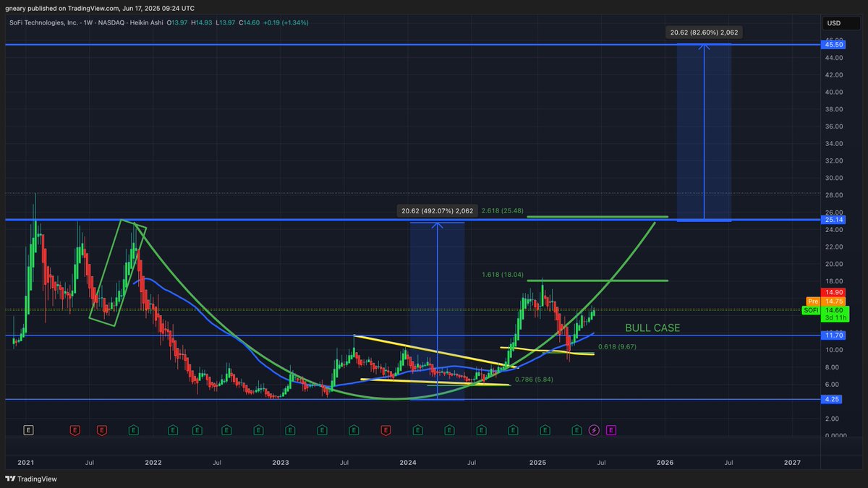Click the 1.618 (18.04) Fibonacci label
The image size is (868, 488).
(503, 275)
